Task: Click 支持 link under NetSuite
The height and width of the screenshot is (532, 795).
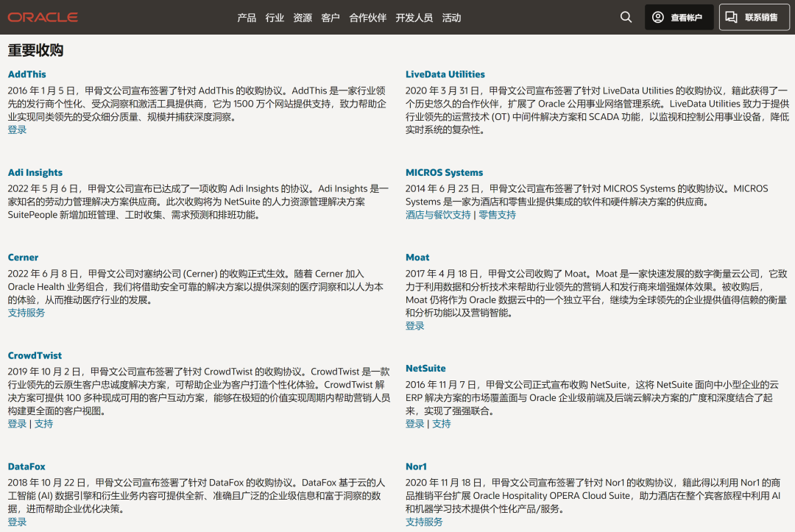Action: coord(441,424)
